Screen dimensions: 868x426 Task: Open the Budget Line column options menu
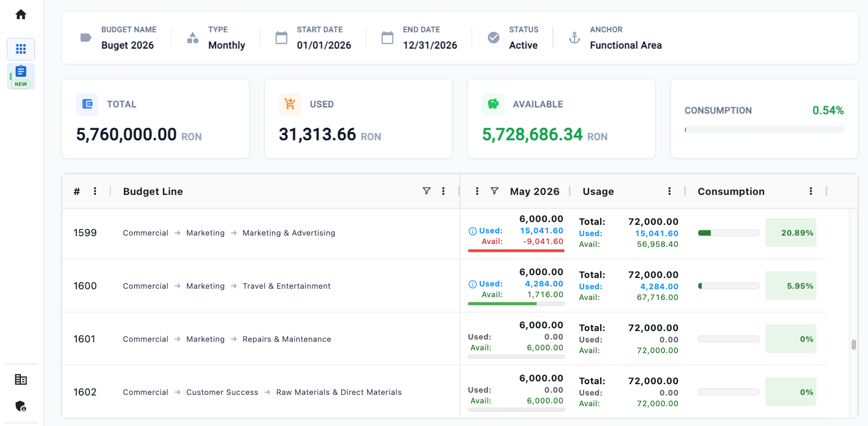443,191
